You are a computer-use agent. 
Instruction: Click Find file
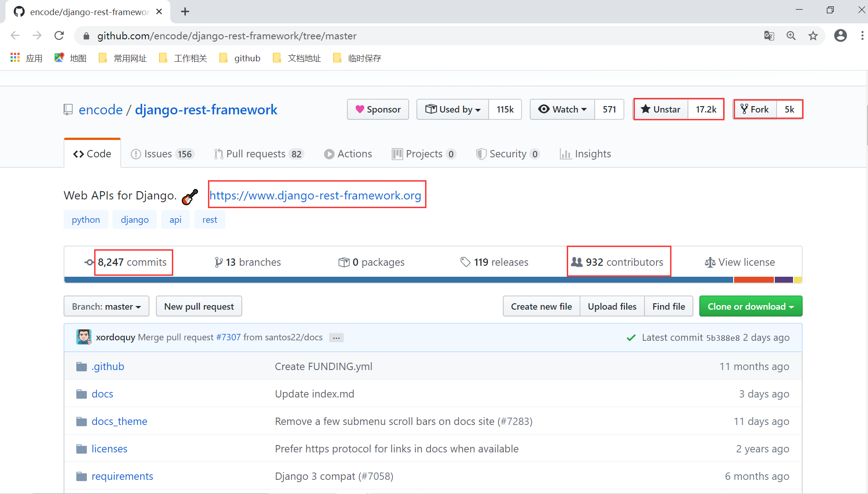(669, 306)
